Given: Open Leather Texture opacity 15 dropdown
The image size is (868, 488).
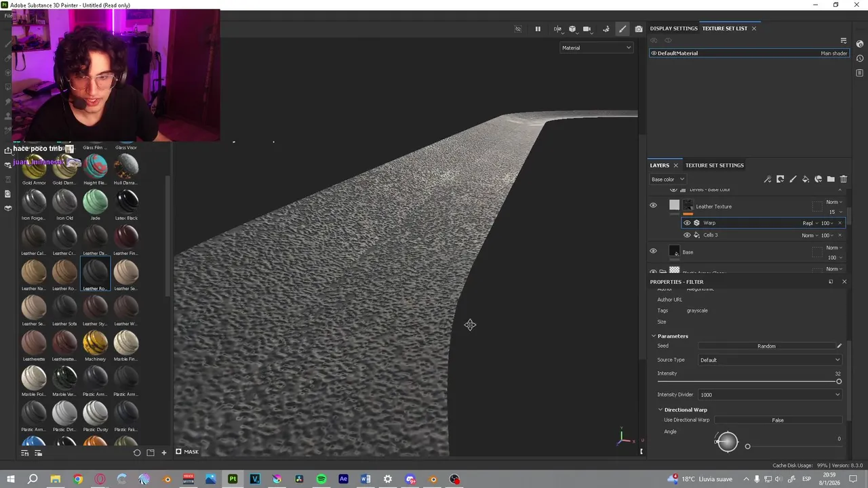Looking at the screenshot, I should [834, 212].
